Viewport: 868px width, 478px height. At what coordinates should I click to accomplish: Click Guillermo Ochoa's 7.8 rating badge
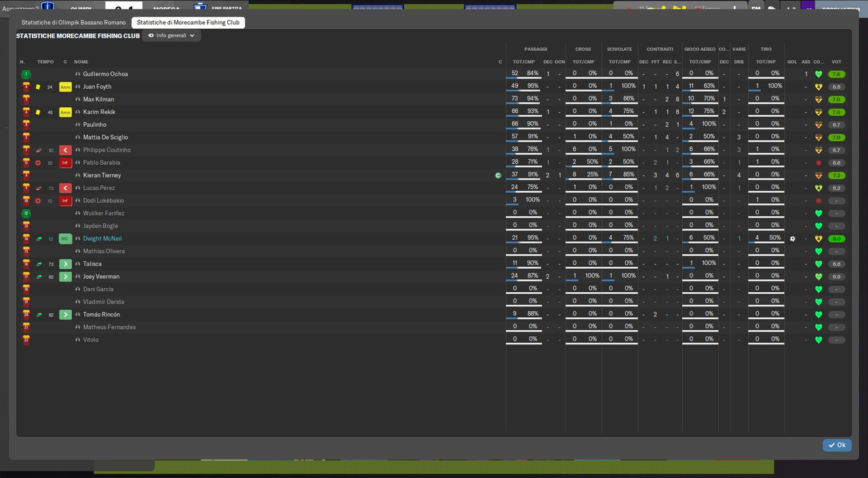point(837,74)
